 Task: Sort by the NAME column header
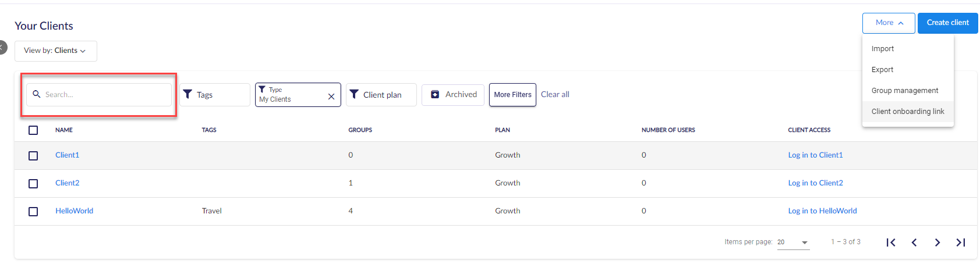click(x=64, y=130)
